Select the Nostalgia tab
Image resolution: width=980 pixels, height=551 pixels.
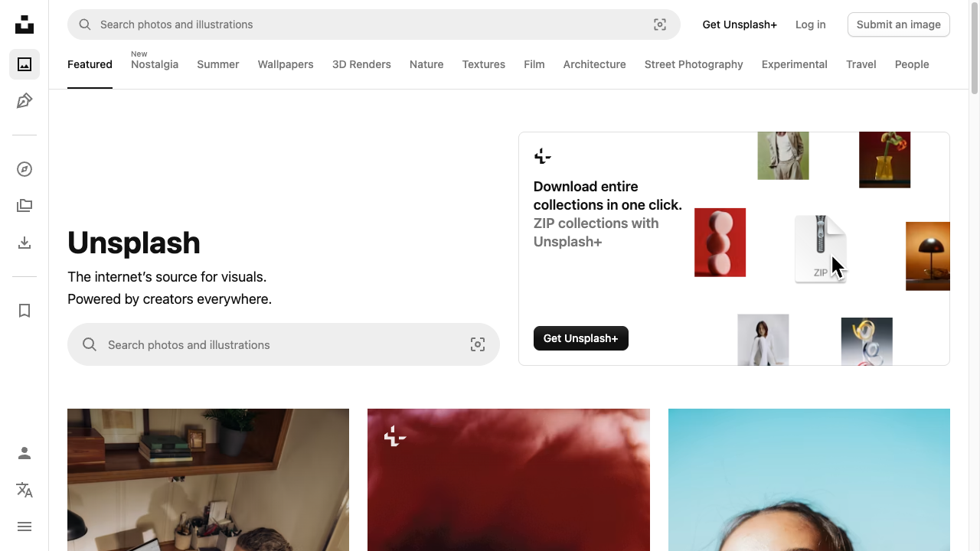pyautogui.click(x=155, y=64)
